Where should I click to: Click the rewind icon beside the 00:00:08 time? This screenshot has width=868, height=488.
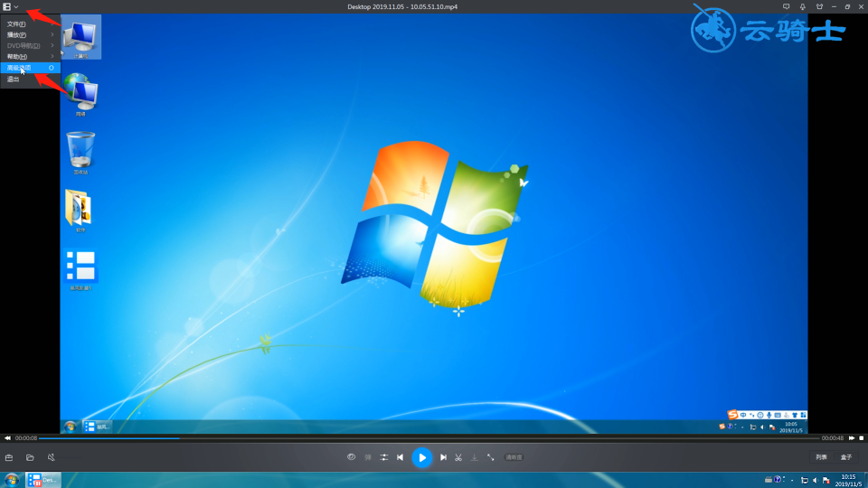coord(7,437)
